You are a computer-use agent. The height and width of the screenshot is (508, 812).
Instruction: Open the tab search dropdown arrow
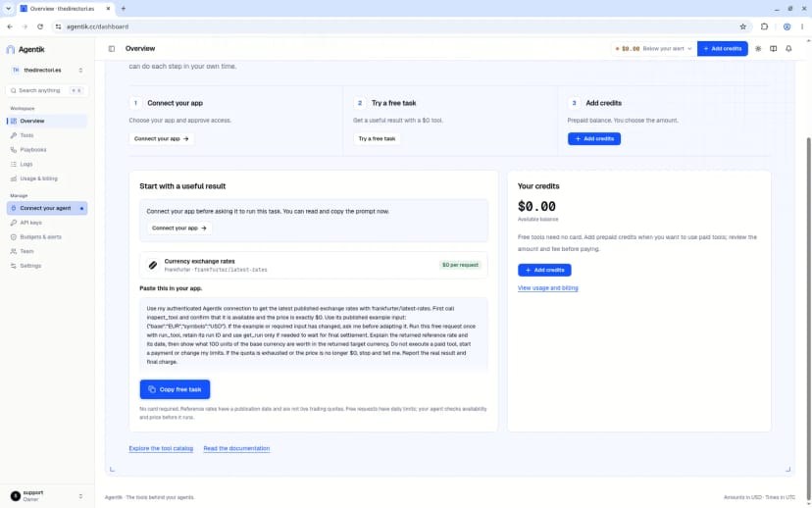click(x=8, y=9)
